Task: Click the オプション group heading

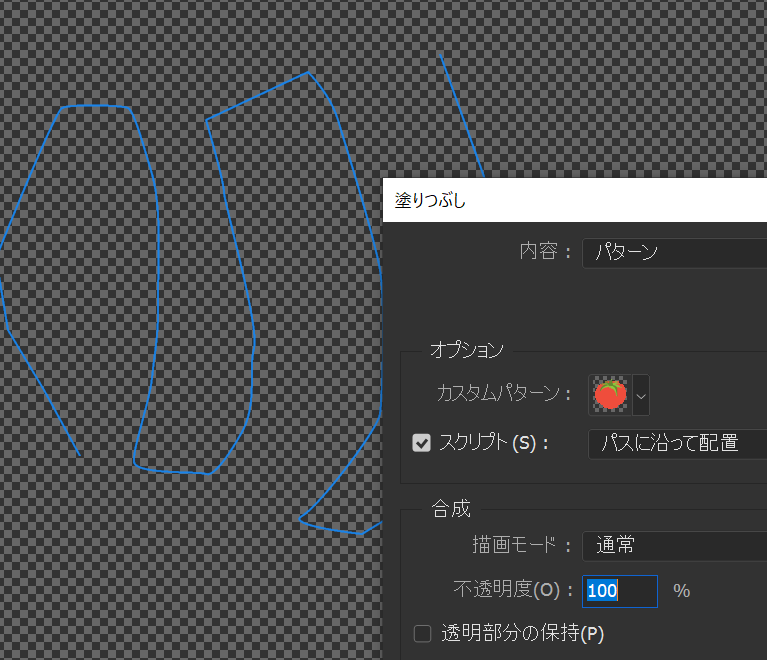Action: pyautogui.click(x=466, y=350)
